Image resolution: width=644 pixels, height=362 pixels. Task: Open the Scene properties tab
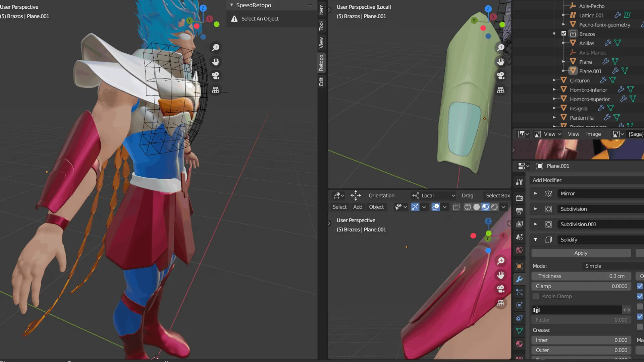519,237
